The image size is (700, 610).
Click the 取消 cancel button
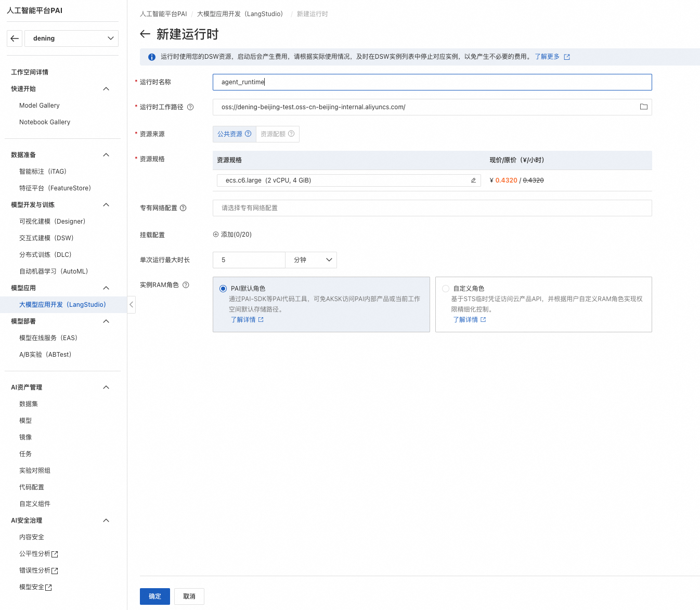point(189,596)
